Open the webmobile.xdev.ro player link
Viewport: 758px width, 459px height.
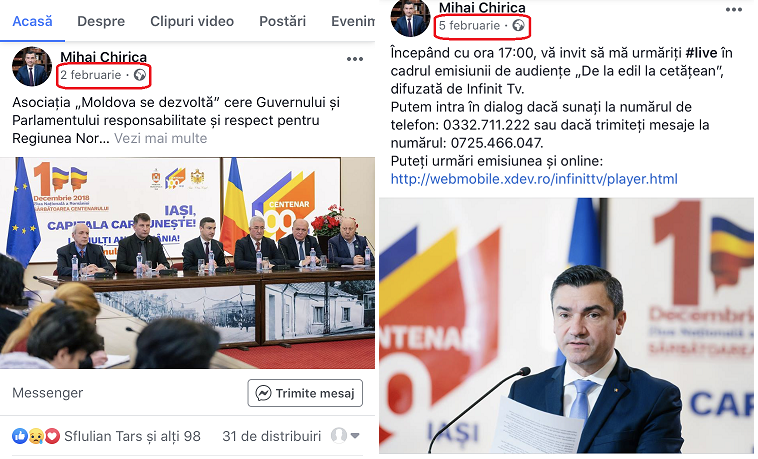534,179
